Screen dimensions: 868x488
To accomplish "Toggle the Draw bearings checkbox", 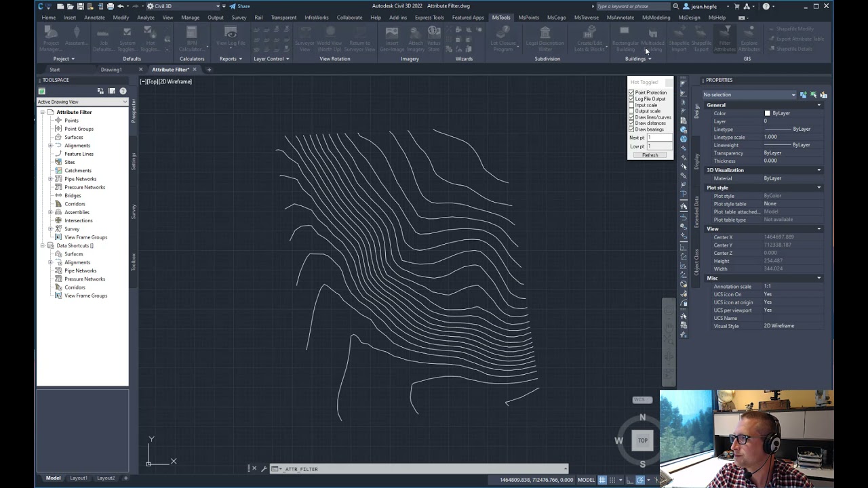I will (x=631, y=129).
